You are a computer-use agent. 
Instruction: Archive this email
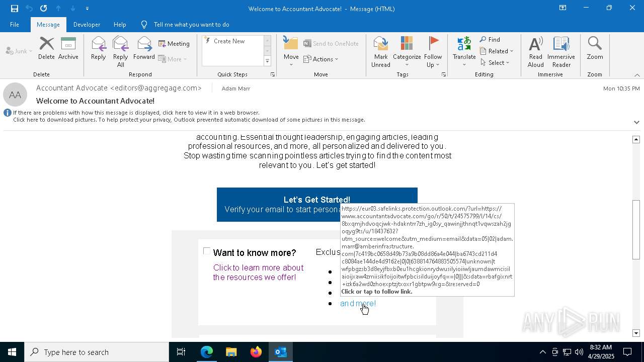click(x=68, y=48)
